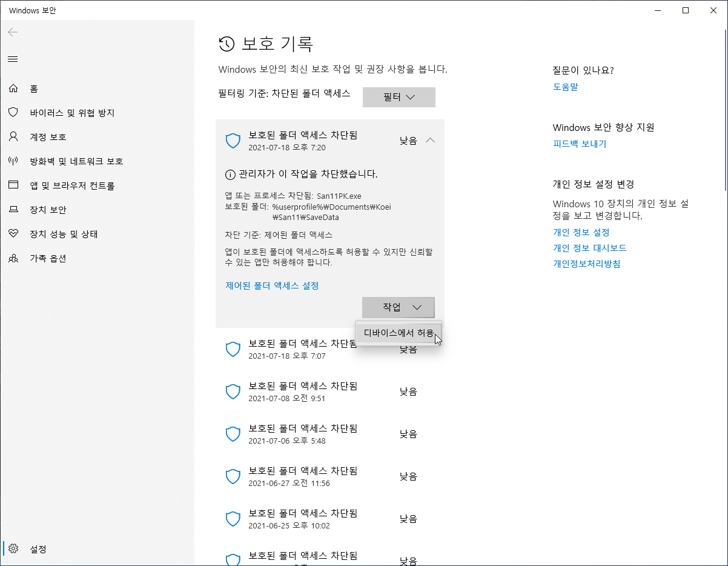Select the 2021-06-27 오전 11:56 blocked entry
Viewport: 728px width, 566px height.
click(x=330, y=476)
